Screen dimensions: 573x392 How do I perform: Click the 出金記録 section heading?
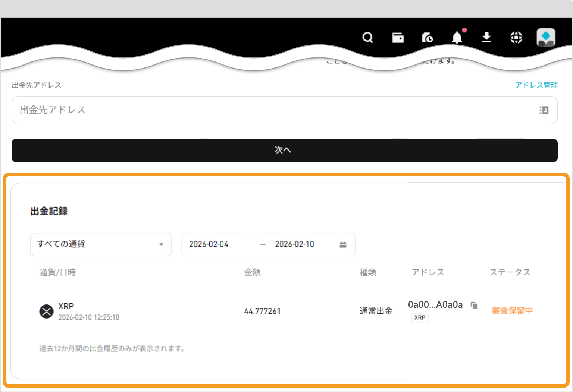[49, 211]
